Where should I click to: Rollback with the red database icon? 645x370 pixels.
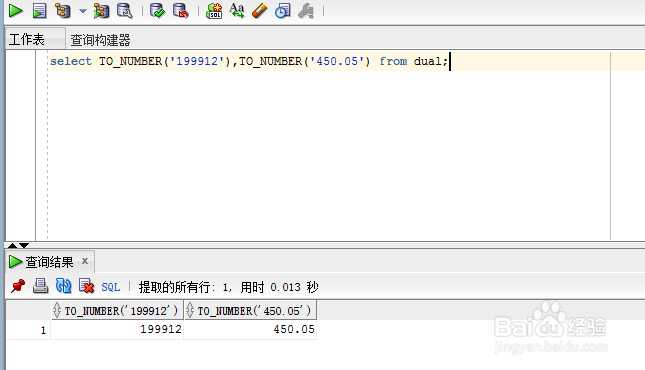(181, 11)
